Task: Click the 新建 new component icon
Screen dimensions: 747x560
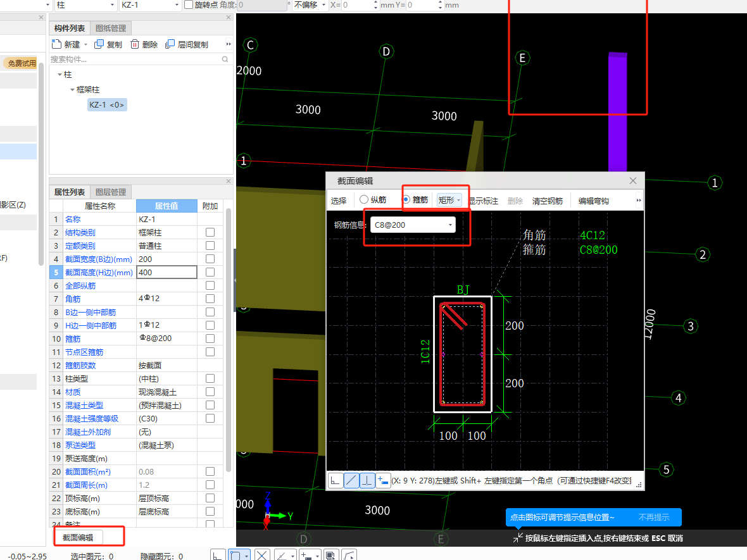Action: tap(57, 44)
